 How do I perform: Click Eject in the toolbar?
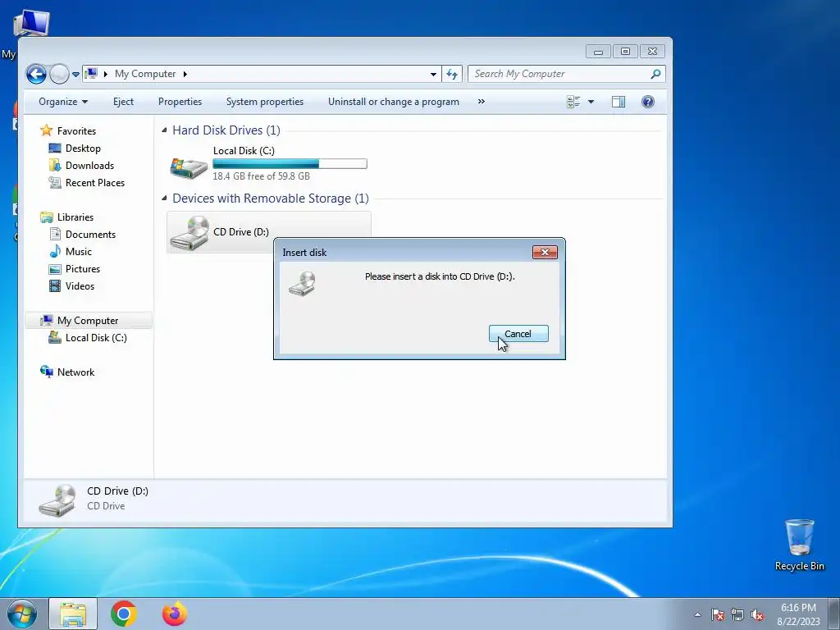(123, 101)
